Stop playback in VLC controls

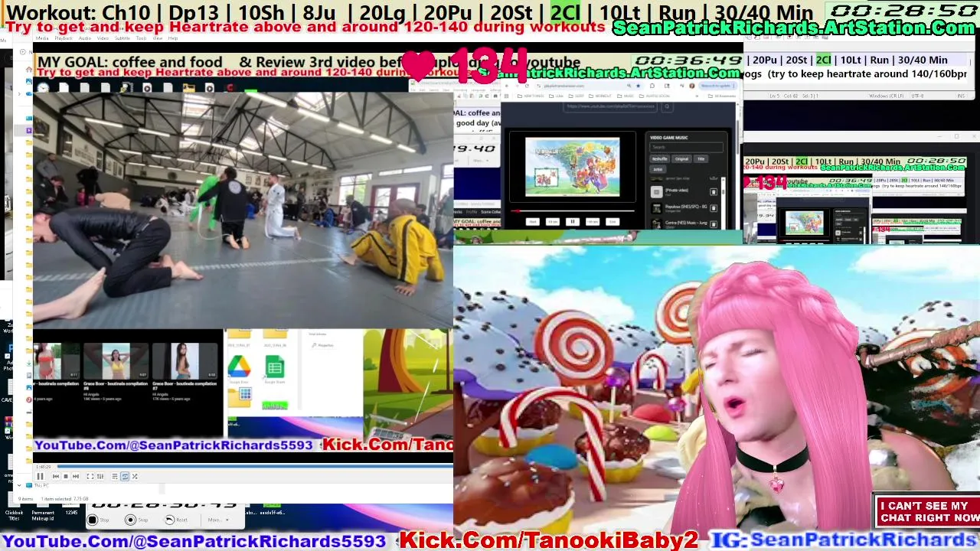(66, 476)
